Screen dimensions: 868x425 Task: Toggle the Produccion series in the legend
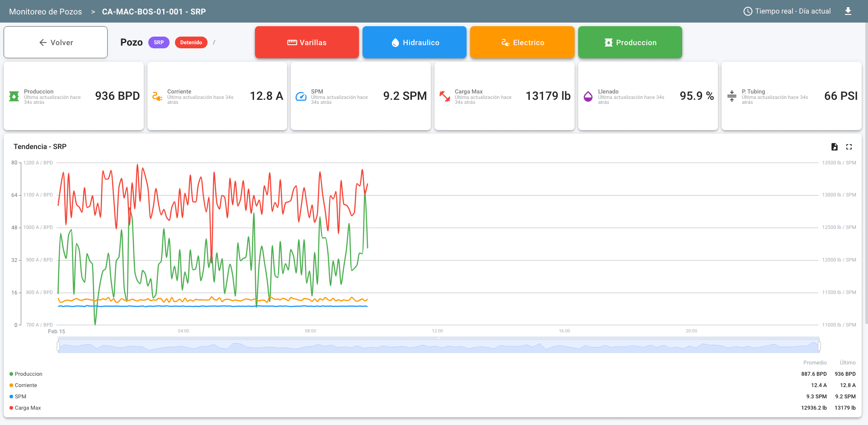10,374
